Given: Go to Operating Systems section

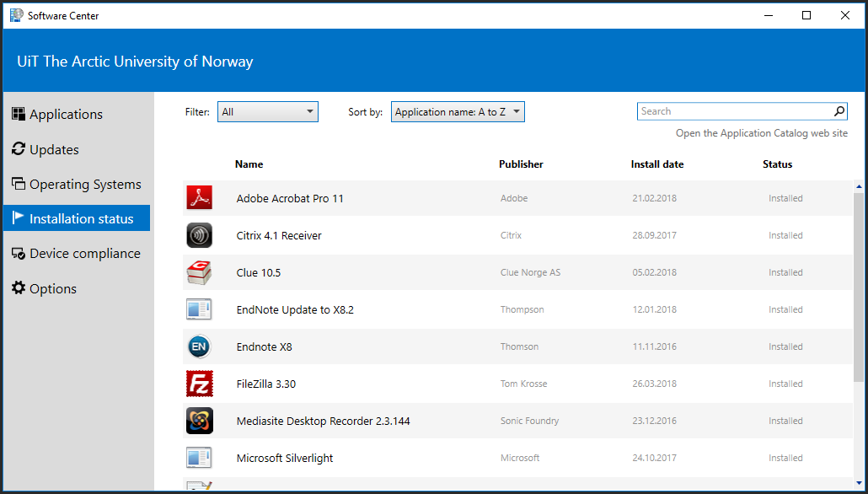Looking at the screenshot, I should (x=84, y=185).
